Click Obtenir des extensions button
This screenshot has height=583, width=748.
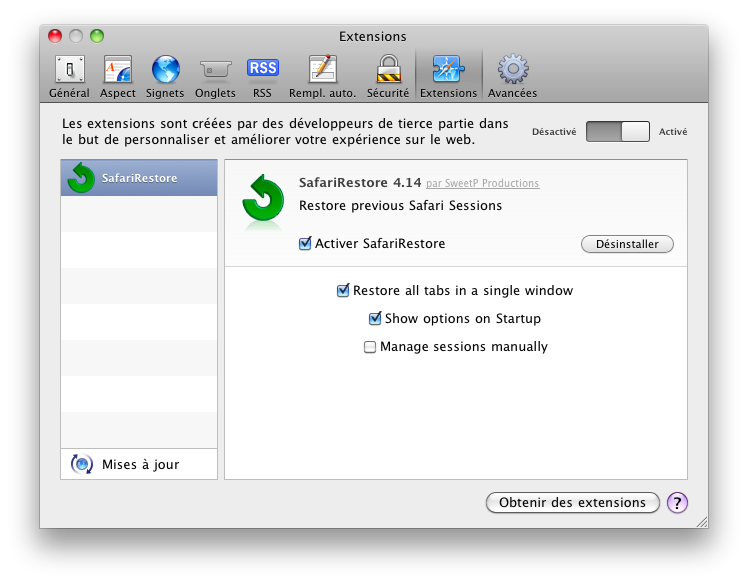pyautogui.click(x=572, y=502)
